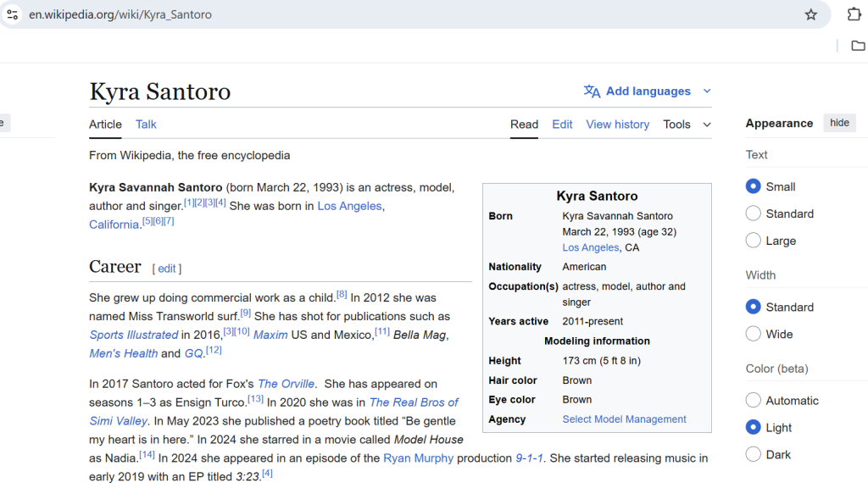The height and width of the screenshot is (488, 868).
Task: Click the translate languages icon
Action: click(592, 91)
